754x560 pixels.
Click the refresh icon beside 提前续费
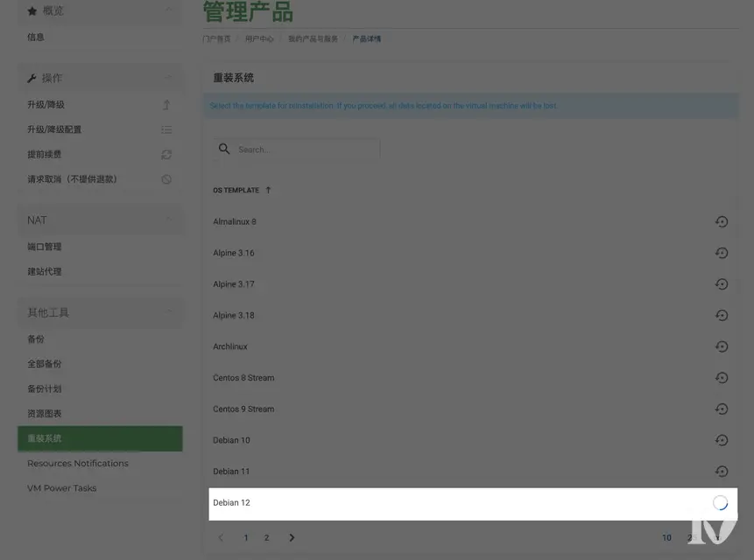coord(166,154)
